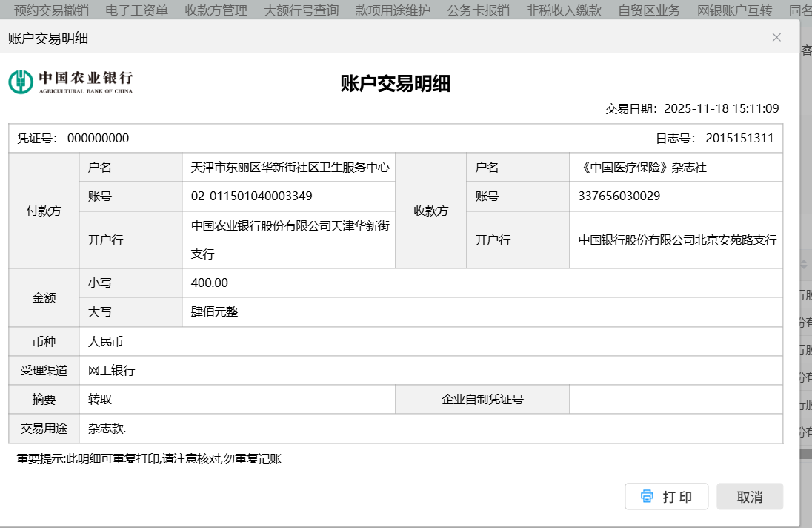Image resolution: width=812 pixels, height=528 pixels.
Task: Go to the 电子工资单 menu
Action: [x=137, y=10]
